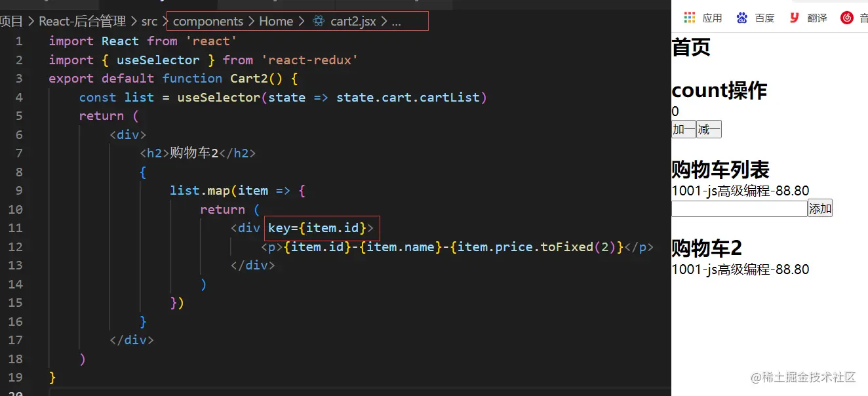Click line number 11 in the gutter
This screenshot has width=868, height=396.
16,228
